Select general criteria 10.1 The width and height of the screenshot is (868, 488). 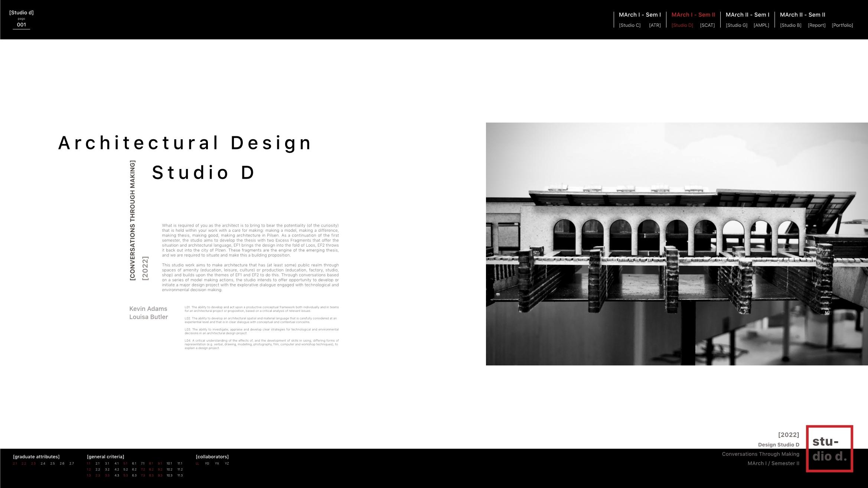pos(169,463)
